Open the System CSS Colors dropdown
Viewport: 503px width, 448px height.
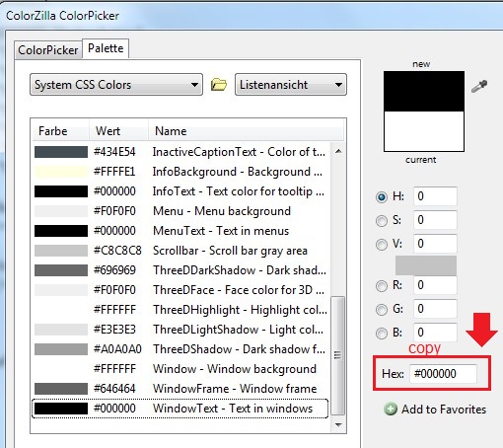[x=116, y=85]
